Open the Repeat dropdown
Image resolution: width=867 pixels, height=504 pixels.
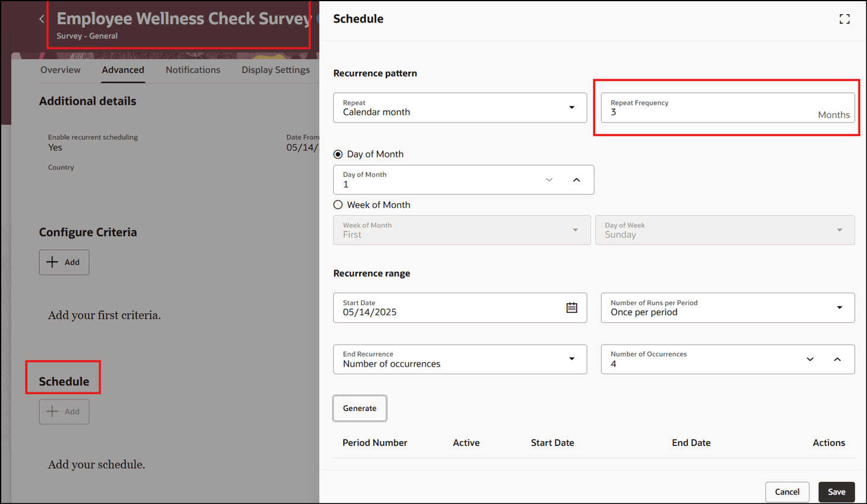point(460,108)
